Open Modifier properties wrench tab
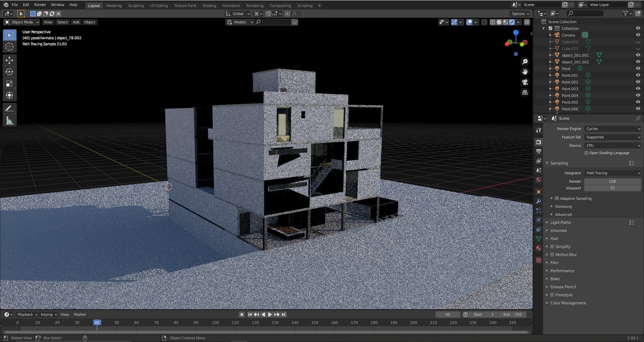Screen dimensions: 644x342 (x=539, y=201)
